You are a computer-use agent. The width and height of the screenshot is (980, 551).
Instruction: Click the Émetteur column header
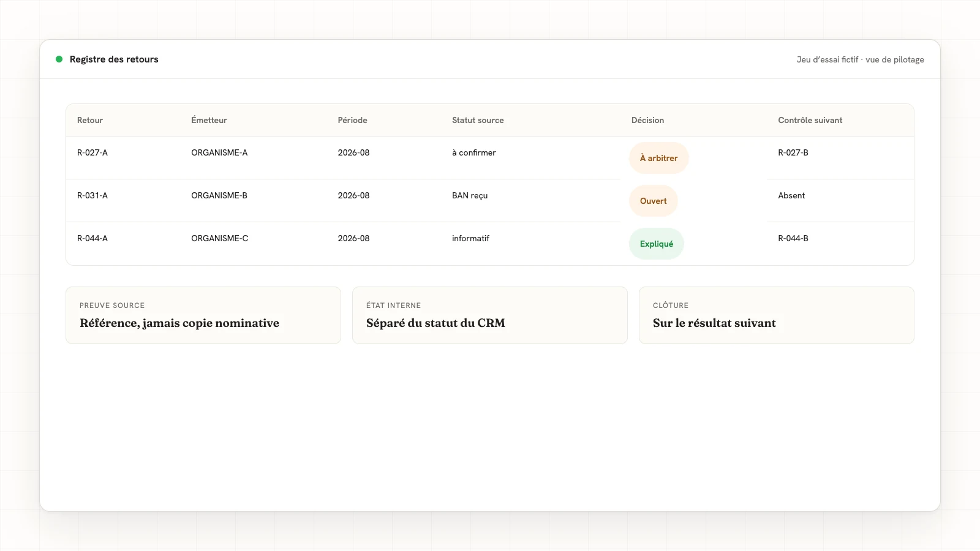[x=209, y=120]
